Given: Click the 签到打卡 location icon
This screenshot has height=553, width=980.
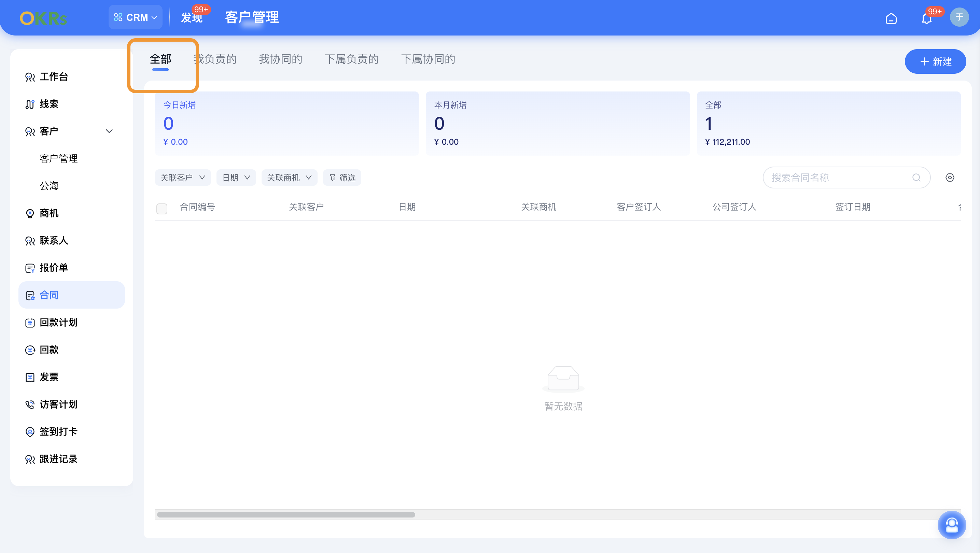Looking at the screenshot, I should point(30,432).
